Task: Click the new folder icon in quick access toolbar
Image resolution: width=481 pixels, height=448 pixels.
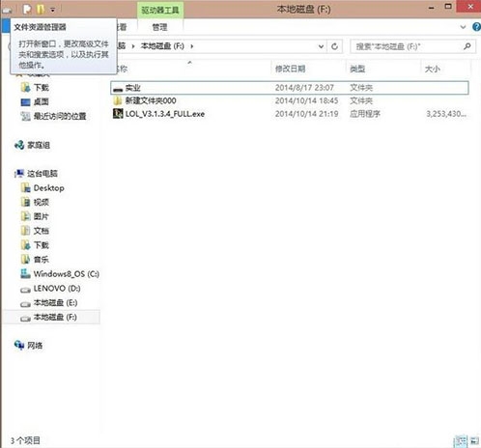Action: (41, 10)
